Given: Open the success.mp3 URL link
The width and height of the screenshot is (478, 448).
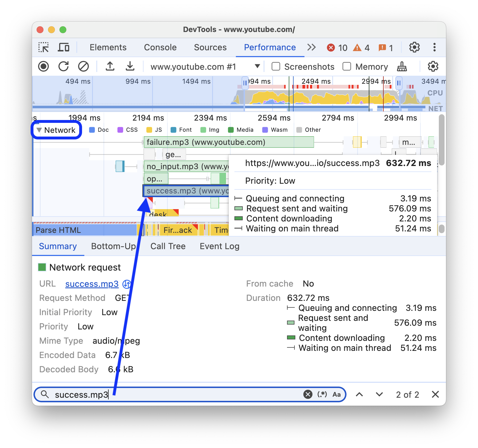Looking at the screenshot, I should tap(92, 284).
